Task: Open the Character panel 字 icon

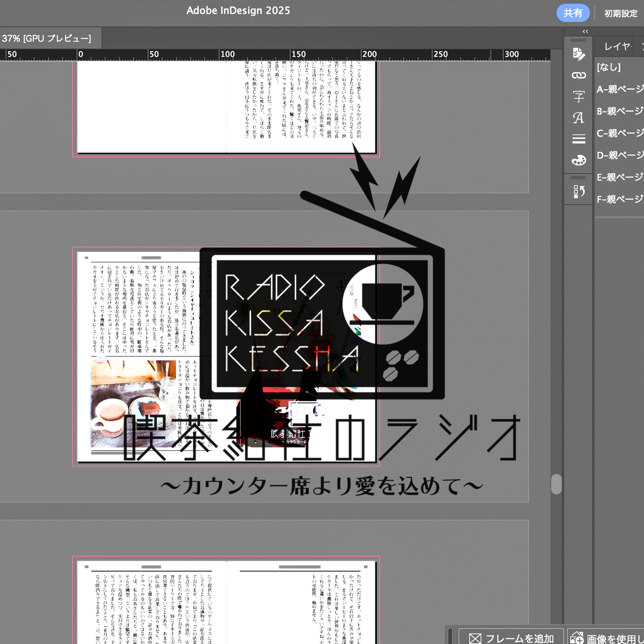Action: 579,96
